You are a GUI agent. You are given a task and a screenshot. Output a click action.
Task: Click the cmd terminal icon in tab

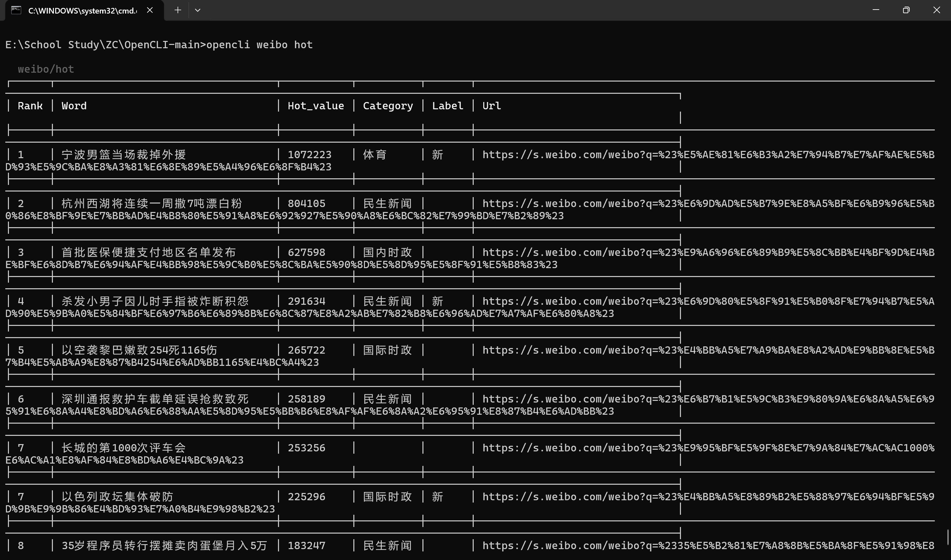pyautogui.click(x=16, y=10)
